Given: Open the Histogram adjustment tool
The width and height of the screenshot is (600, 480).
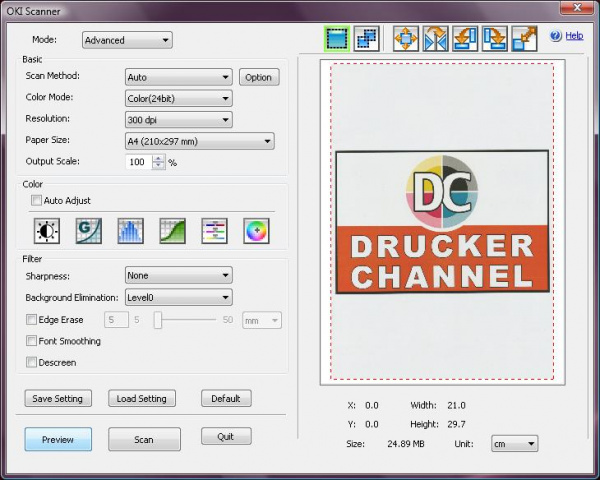Looking at the screenshot, I should [x=130, y=231].
